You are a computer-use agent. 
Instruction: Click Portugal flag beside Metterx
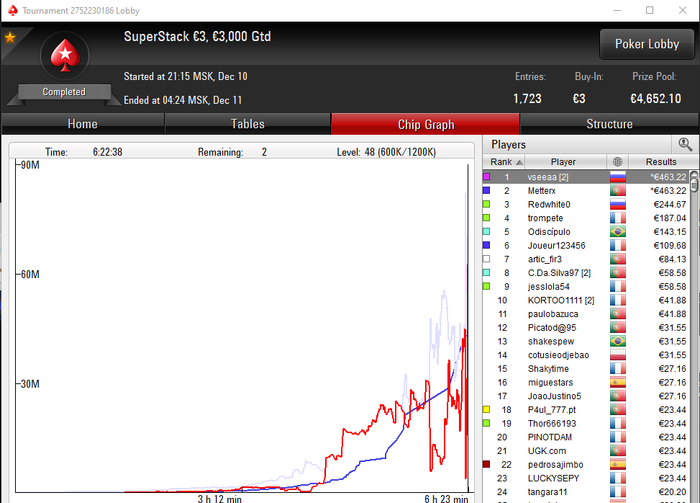(x=618, y=191)
